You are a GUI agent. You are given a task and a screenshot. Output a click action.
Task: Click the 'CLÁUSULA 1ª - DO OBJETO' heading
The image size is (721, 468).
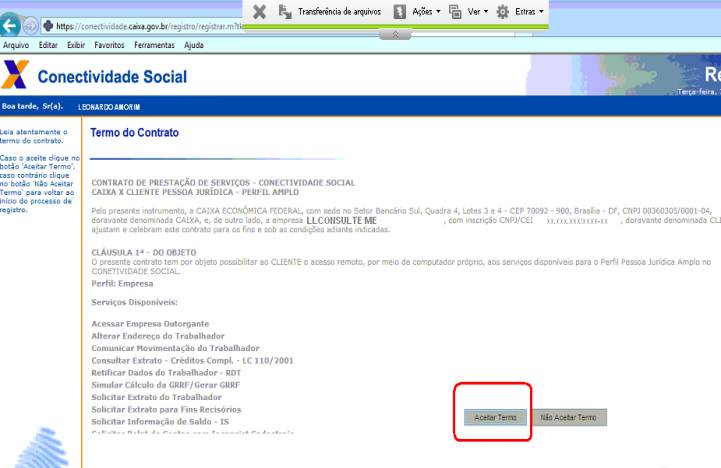click(x=143, y=252)
